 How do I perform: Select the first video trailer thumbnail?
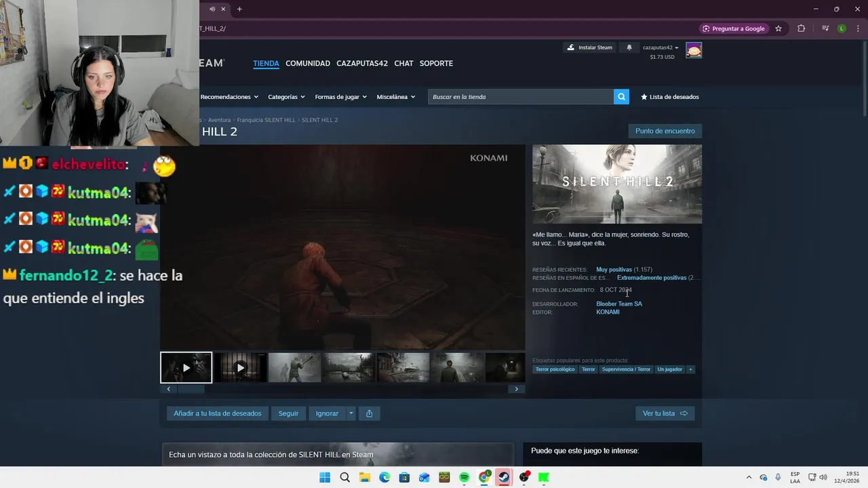[x=186, y=367]
